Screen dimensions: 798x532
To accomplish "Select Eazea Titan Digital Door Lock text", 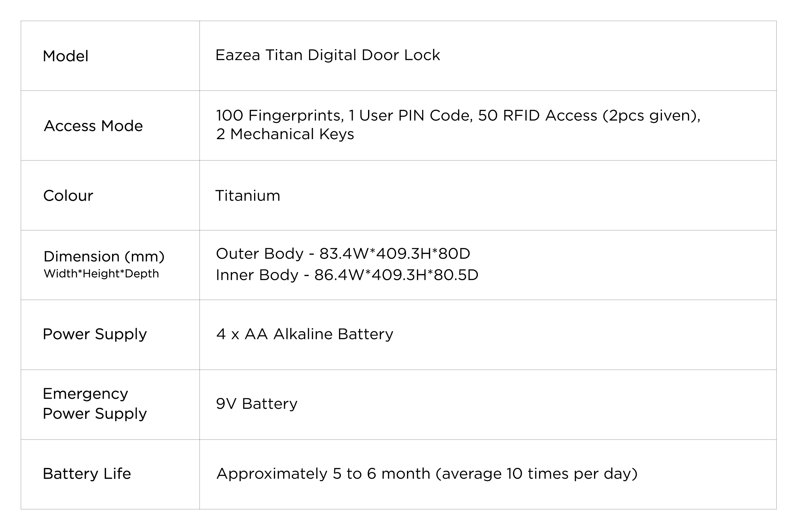I will coord(328,55).
